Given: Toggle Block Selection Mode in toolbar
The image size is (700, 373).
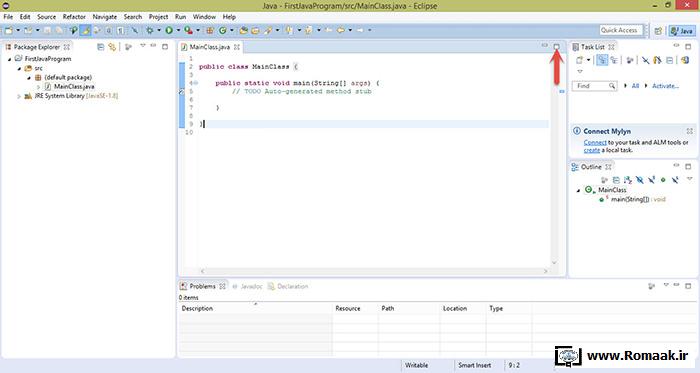Looking at the screenshot, I should tap(108, 30).
